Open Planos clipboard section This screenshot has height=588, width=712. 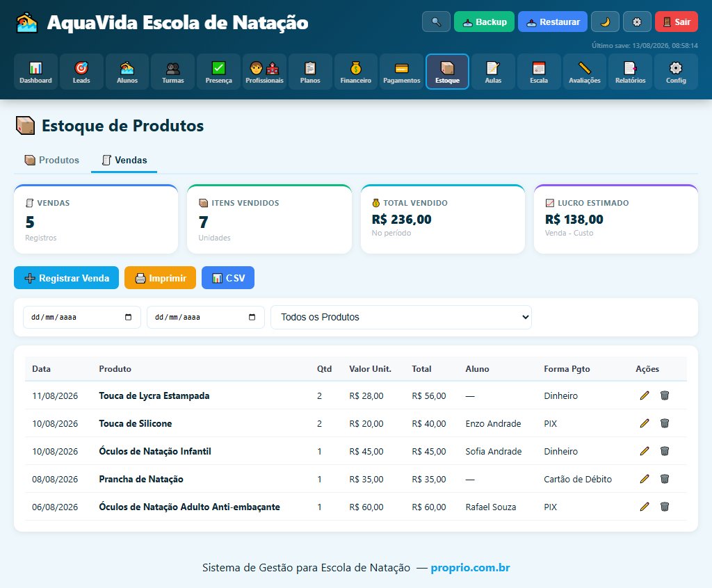click(x=310, y=72)
